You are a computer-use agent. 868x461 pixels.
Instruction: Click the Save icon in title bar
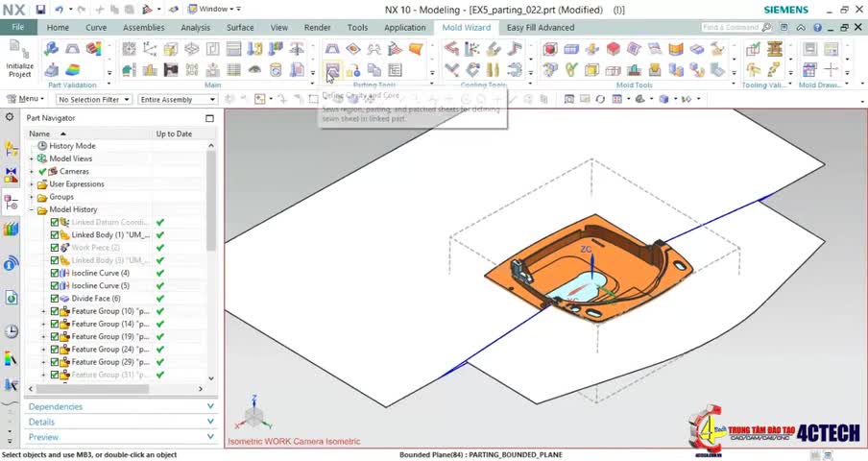click(x=40, y=10)
